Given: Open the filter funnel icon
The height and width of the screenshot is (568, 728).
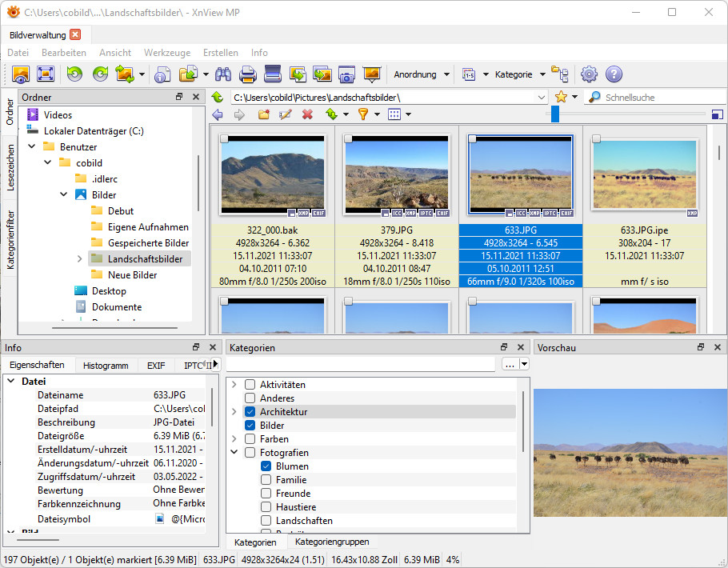Looking at the screenshot, I should click(x=363, y=114).
